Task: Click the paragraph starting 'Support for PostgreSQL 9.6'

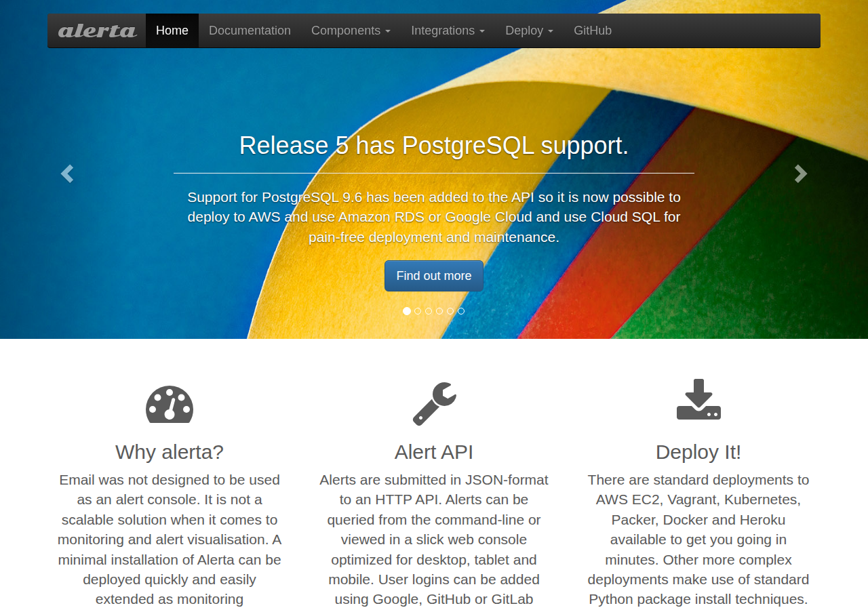Action: [x=434, y=217]
